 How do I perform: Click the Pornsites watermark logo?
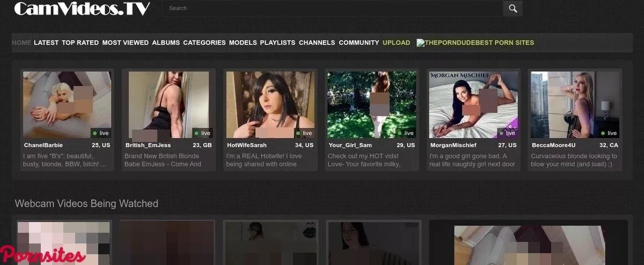tap(43, 255)
